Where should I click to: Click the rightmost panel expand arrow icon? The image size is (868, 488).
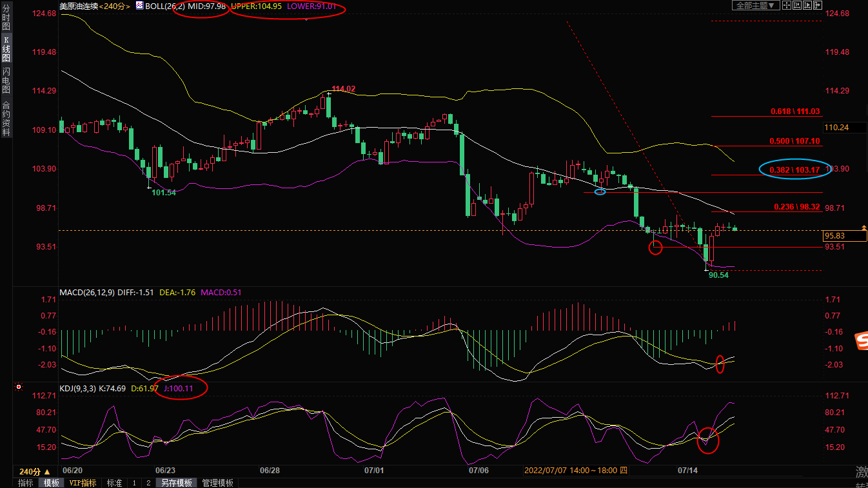818,5
